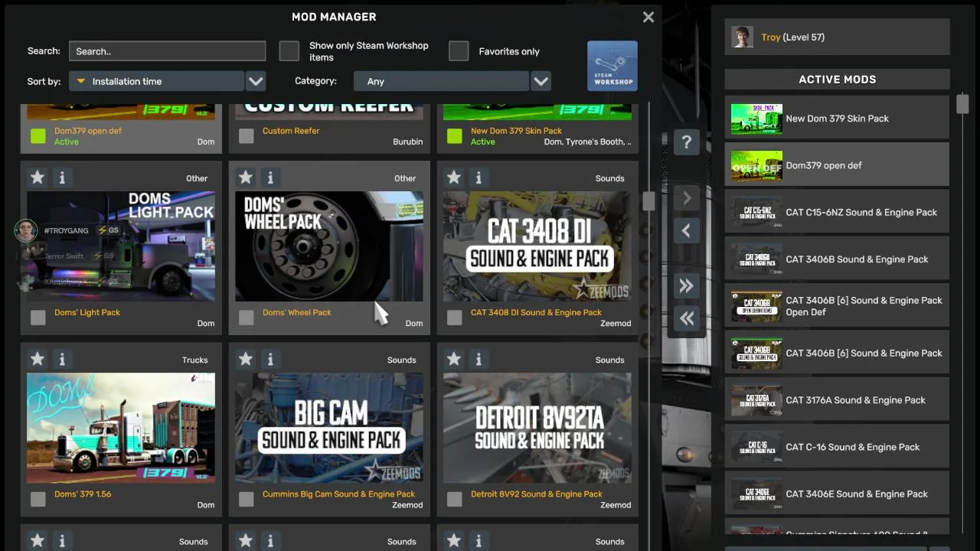Open CAT 3408 DI pack thumbnail

(537, 246)
